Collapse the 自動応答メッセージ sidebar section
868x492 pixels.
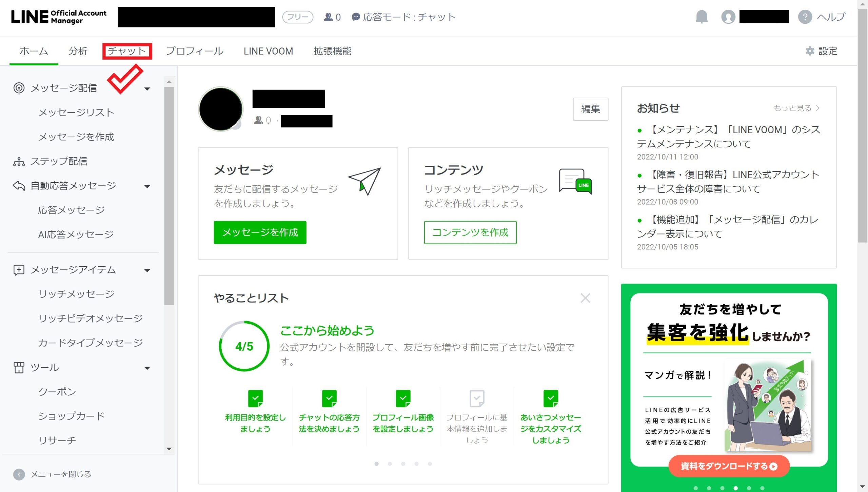click(x=147, y=186)
